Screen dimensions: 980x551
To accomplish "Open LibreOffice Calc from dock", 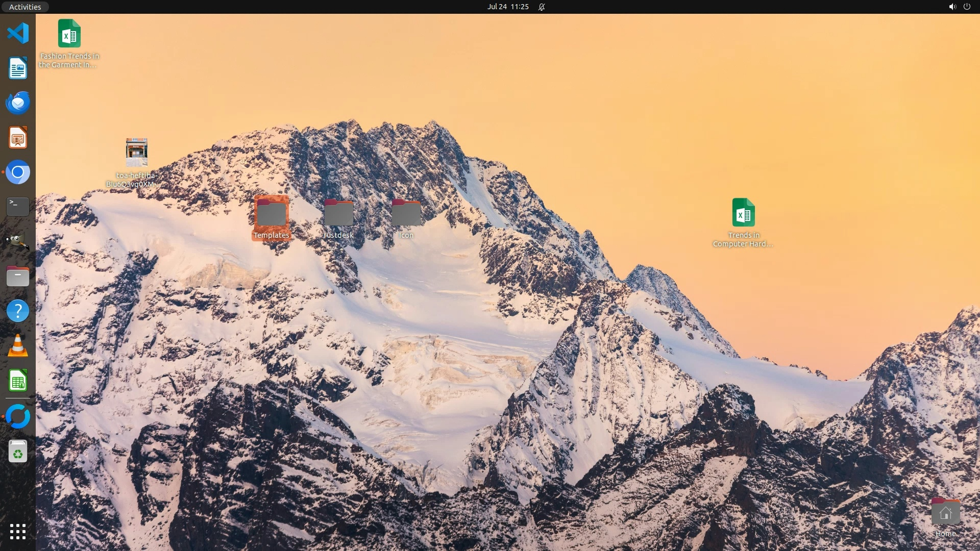I will point(18,381).
